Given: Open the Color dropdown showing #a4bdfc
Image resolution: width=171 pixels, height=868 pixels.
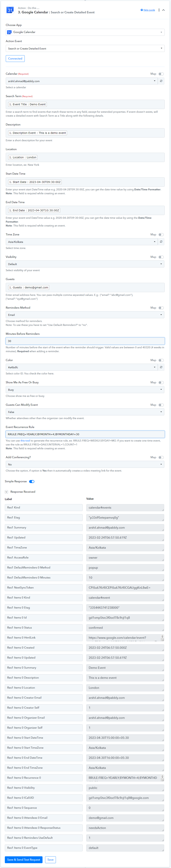Looking at the screenshot, I should [x=82, y=367].
